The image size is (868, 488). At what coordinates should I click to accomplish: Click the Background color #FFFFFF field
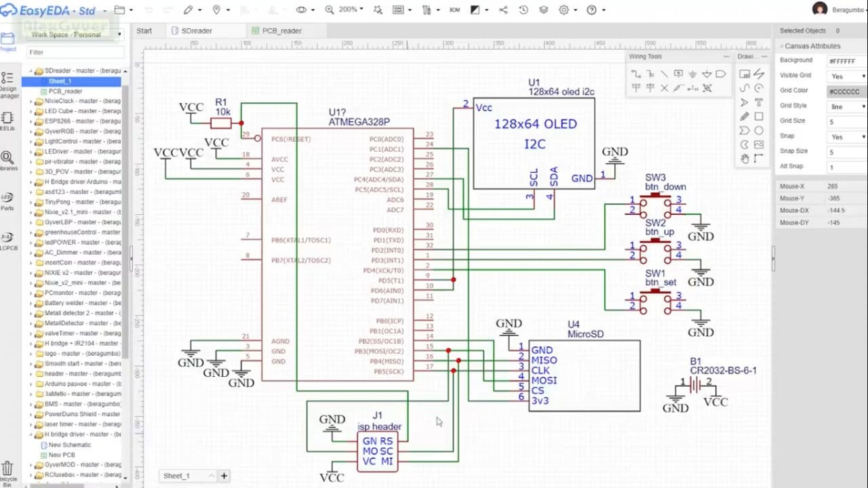coord(847,61)
